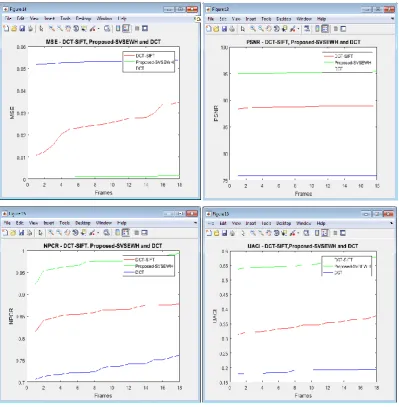Screen dimensions: 399x407
Task: Toggle Insert Colorbar in PSNR window toolbar
Action: coord(317,29)
